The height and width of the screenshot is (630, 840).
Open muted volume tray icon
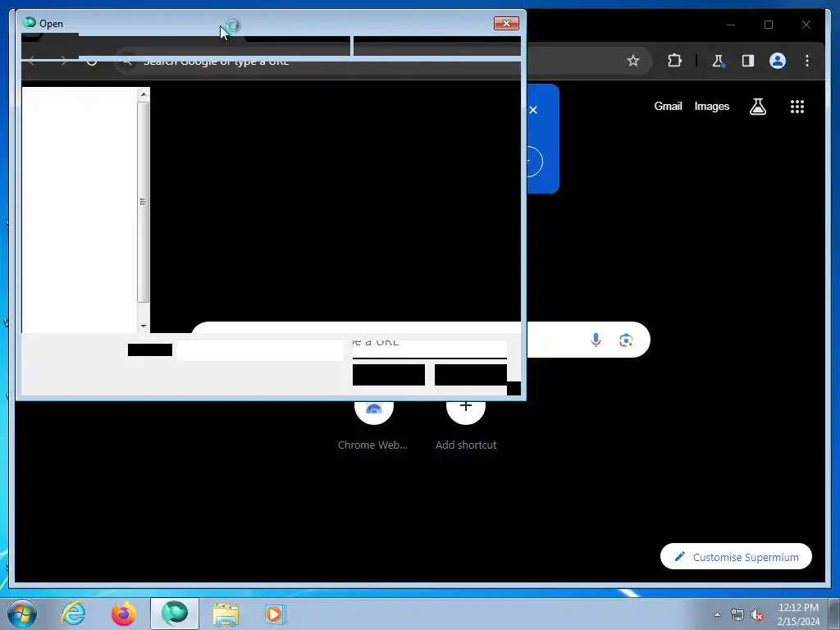(757, 615)
